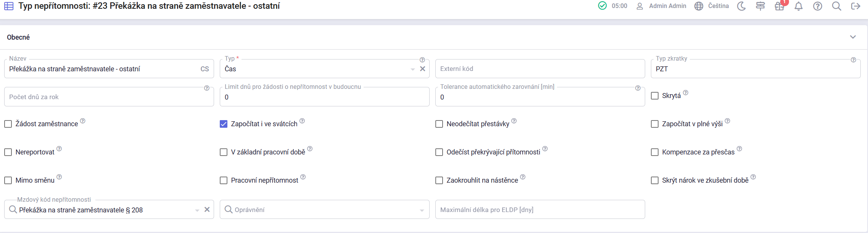Open the help question mark icon in header
This screenshot has width=868, height=233.
click(817, 6)
